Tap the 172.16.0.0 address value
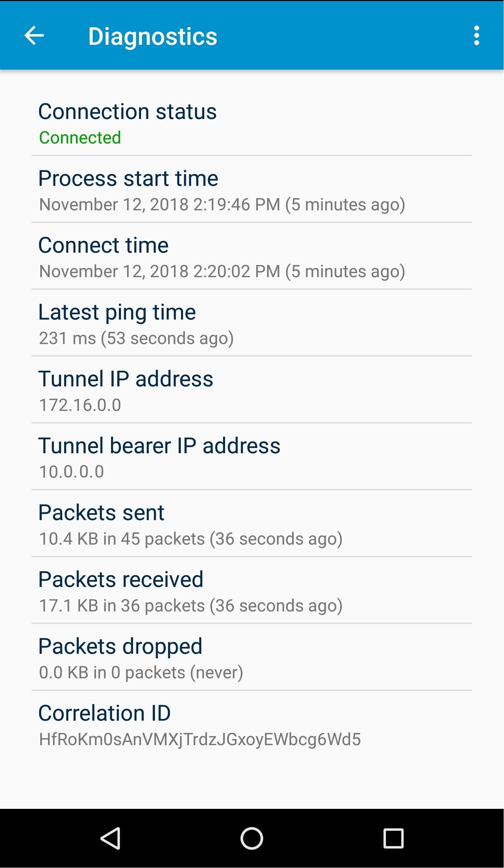504x868 pixels. point(80,405)
